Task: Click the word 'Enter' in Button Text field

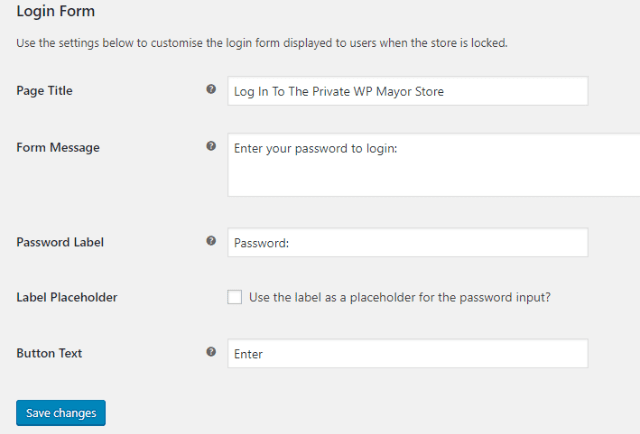Action: tap(247, 354)
